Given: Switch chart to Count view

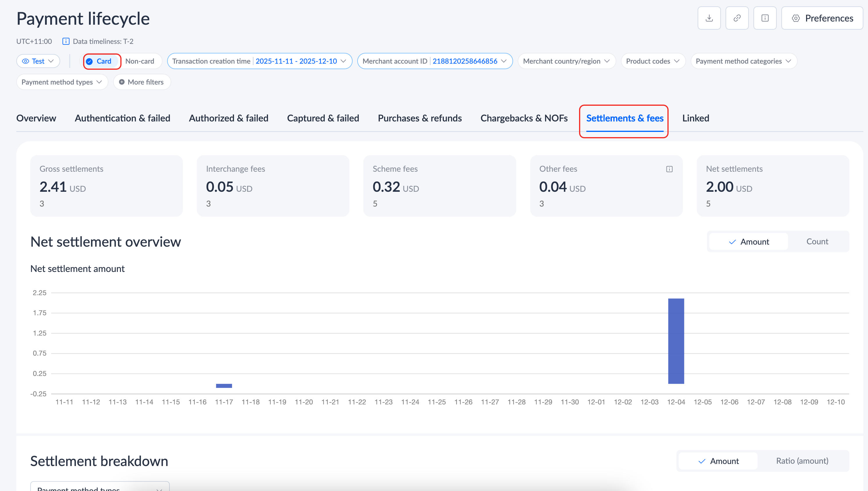Looking at the screenshot, I should pos(817,241).
